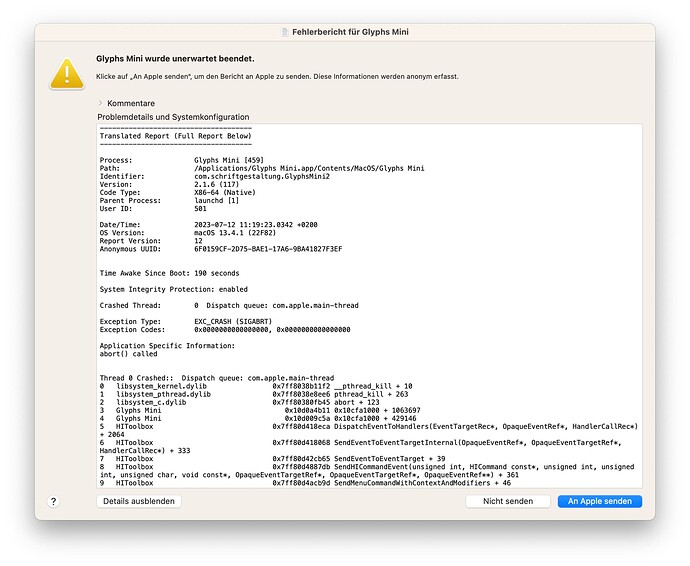Click the Crashed Thread line
690x566 pixels.
pos(229,305)
